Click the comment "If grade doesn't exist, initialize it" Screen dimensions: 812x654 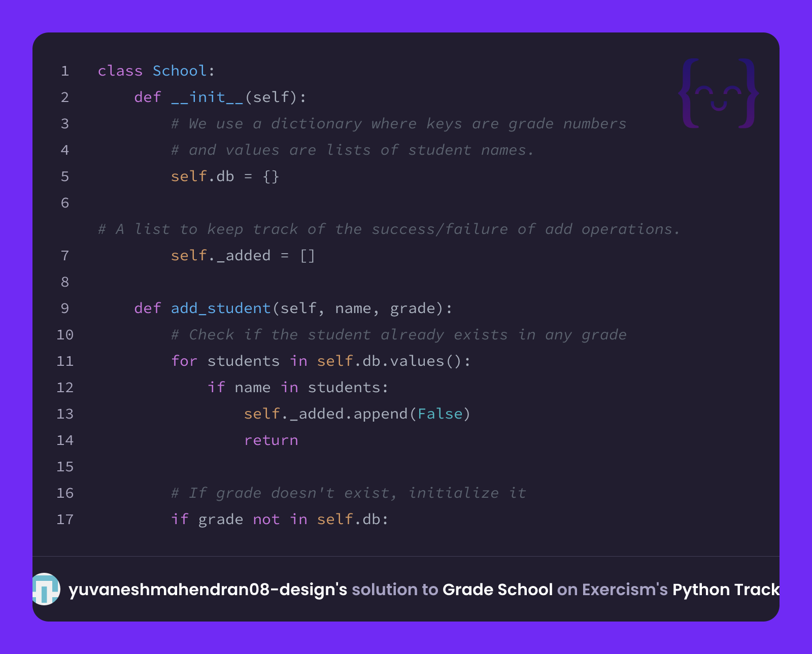point(349,493)
